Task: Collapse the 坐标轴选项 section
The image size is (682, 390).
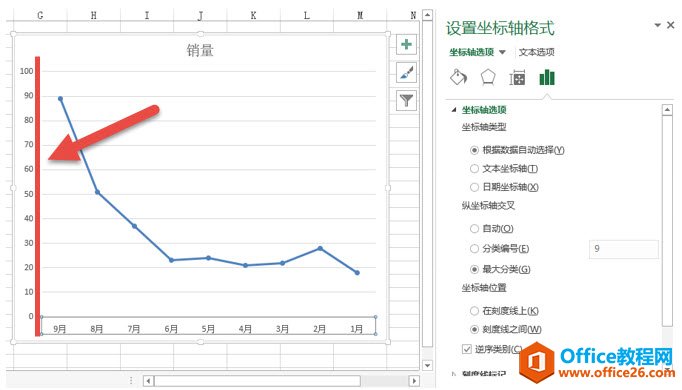Action: point(454,110)
